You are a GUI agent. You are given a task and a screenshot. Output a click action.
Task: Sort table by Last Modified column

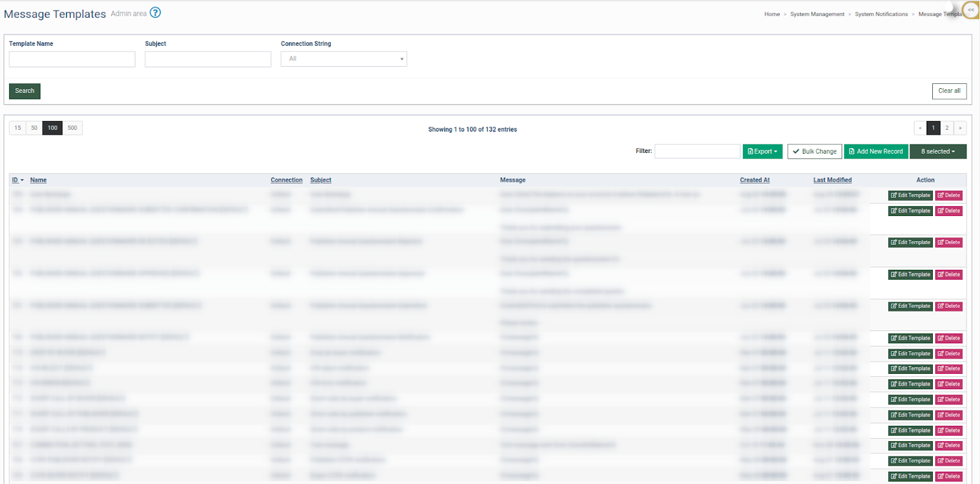point(832,181)
